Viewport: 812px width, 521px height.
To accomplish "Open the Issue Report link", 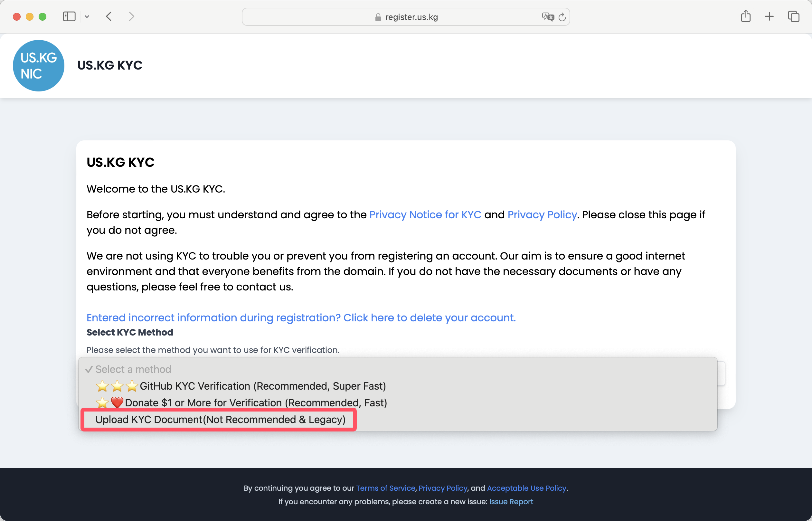I will click(511, 502).
